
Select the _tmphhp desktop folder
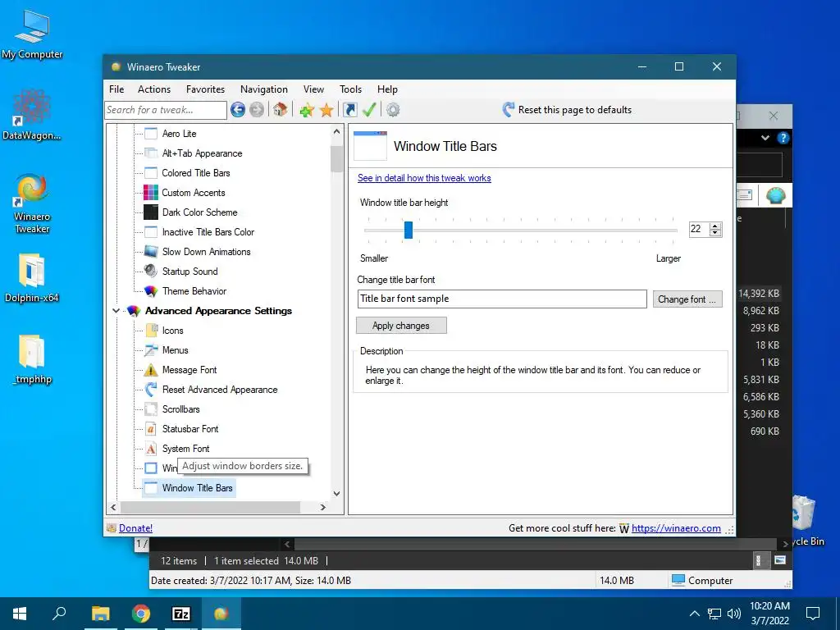(32, 360)
